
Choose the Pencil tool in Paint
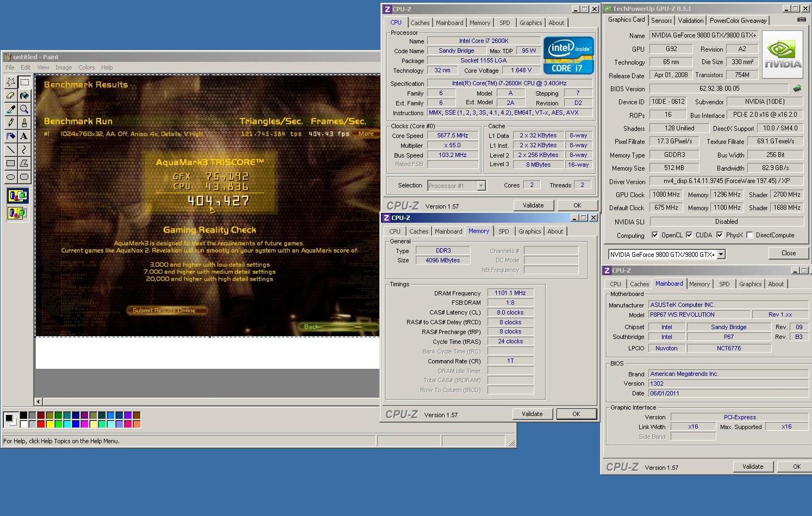(x=11, y=123)
